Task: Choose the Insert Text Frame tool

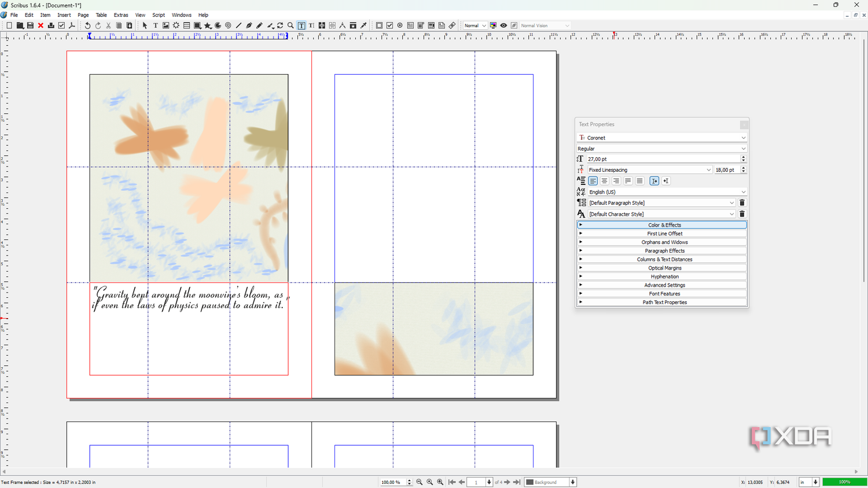Action: click(x=155, y=25)
